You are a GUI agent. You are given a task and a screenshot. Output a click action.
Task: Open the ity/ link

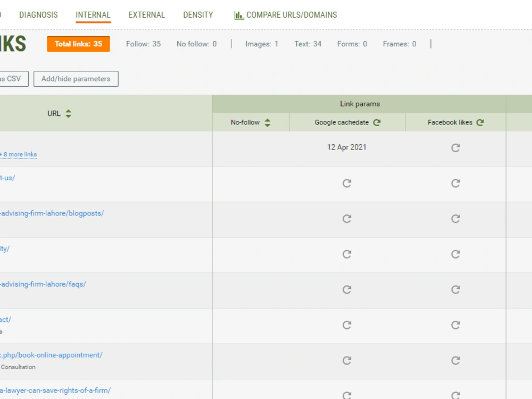point(5,248)
